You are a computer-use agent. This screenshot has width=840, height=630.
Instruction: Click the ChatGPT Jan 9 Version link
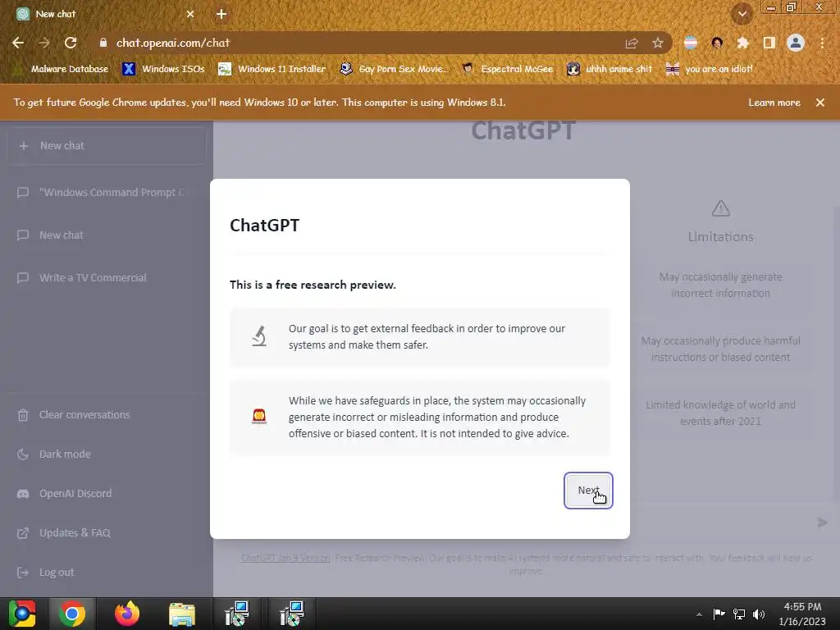285,558
